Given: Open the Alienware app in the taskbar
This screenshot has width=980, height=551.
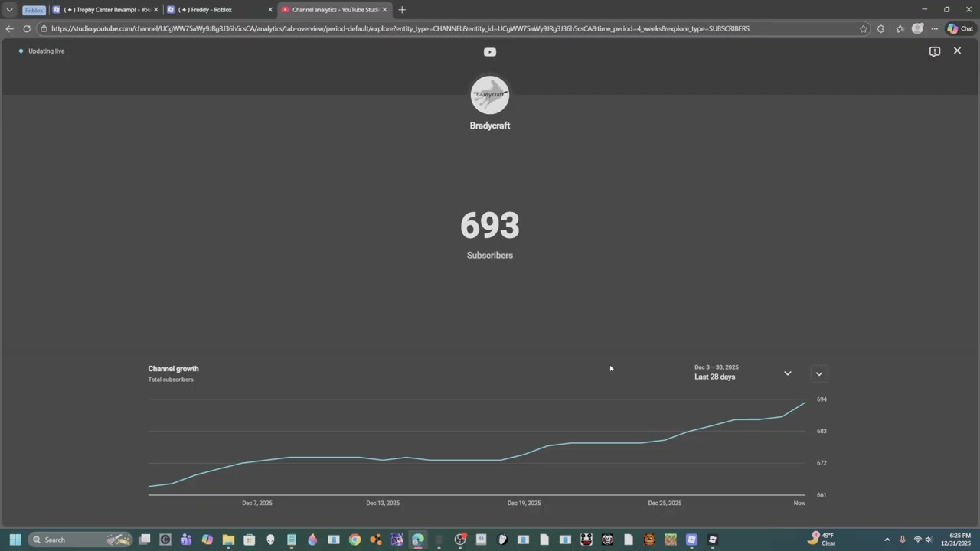Looking at the screenshot, I should click(x=270, y=540).
